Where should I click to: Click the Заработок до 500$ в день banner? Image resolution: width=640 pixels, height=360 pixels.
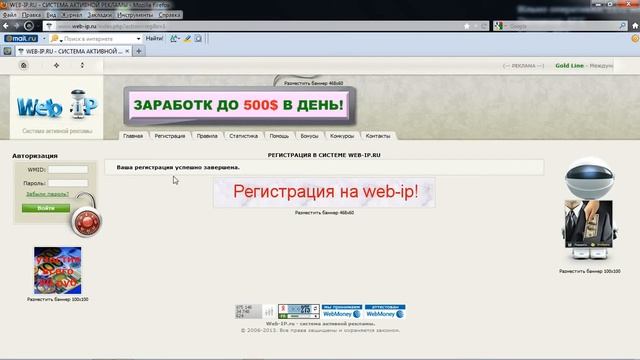click(x=239, y=105)
